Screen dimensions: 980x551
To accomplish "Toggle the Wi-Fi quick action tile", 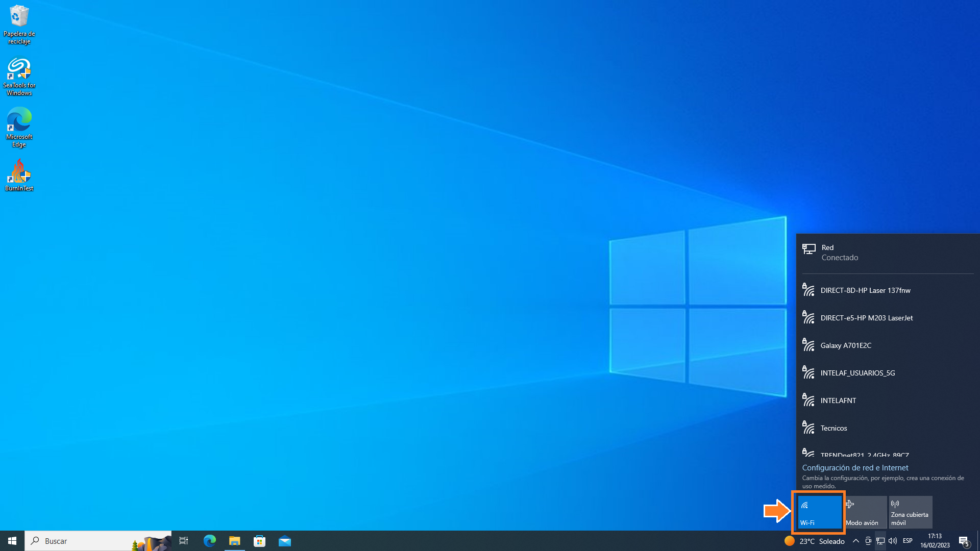I will [x=819, y=512].
